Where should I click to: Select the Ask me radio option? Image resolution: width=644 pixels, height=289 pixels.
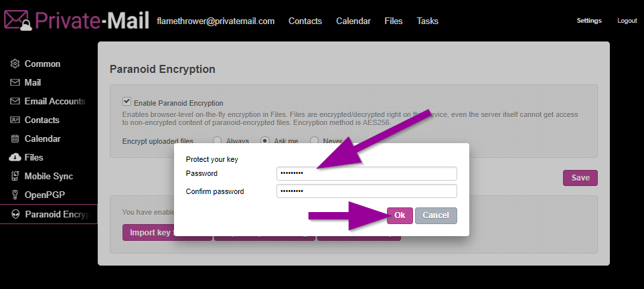[x=265, y=141]
